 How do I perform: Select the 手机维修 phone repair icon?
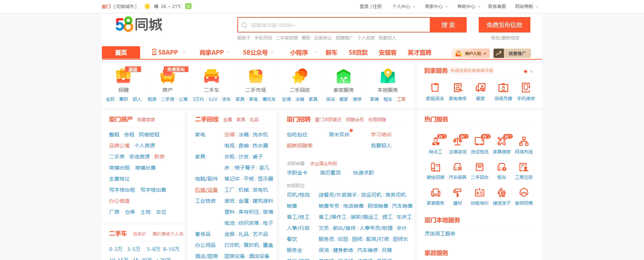[526, 88]
